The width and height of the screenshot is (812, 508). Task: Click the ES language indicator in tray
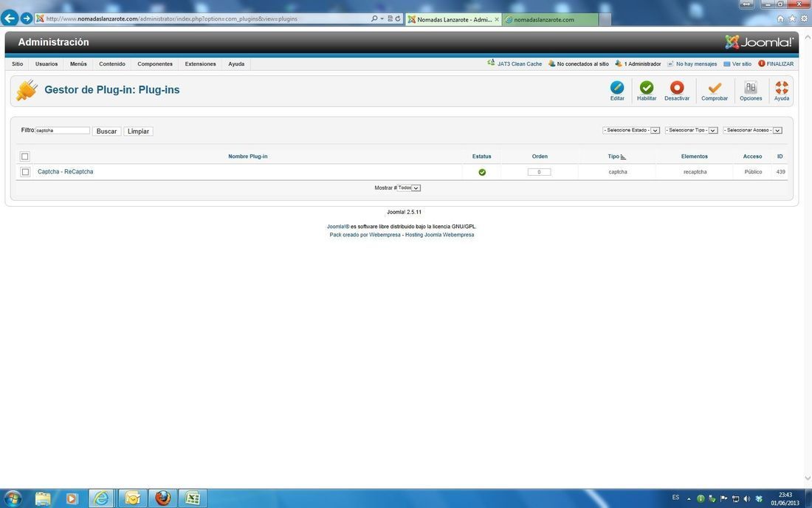[x=675, y=498]
